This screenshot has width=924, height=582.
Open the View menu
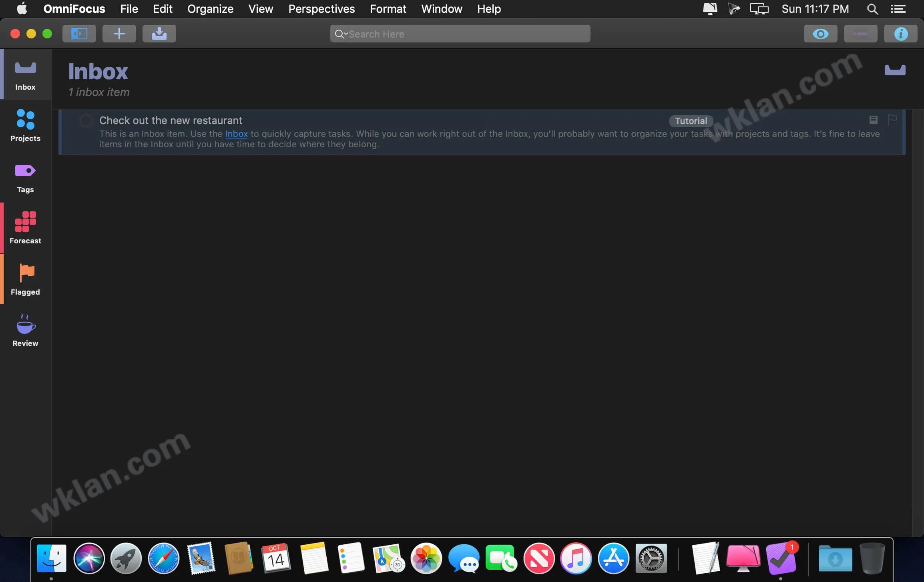pos(261,9)
